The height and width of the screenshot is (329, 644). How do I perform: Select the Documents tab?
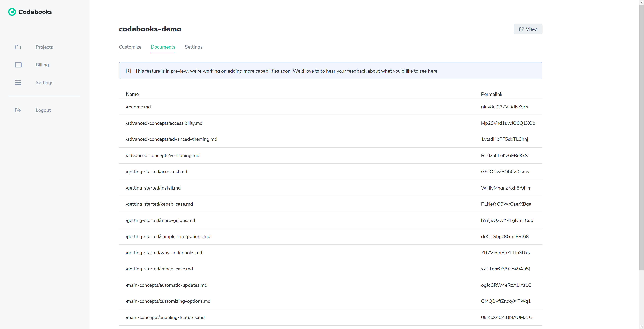pyautogui.click(x=163, y=47)
